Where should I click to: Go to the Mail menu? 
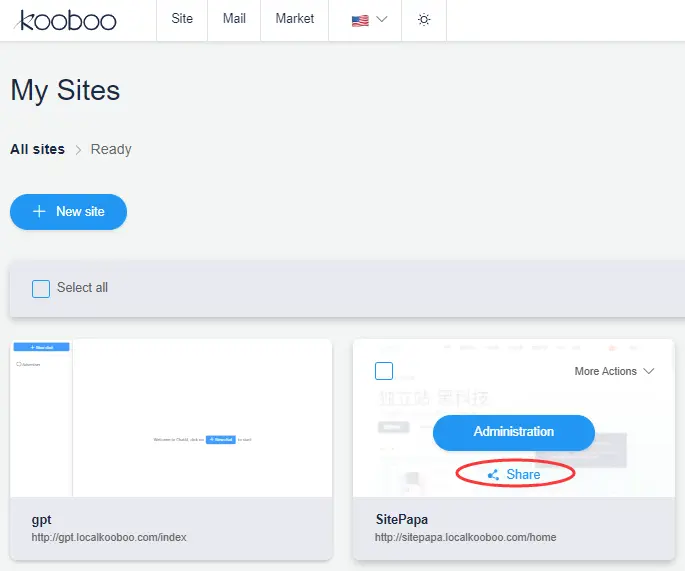point(234,19)
